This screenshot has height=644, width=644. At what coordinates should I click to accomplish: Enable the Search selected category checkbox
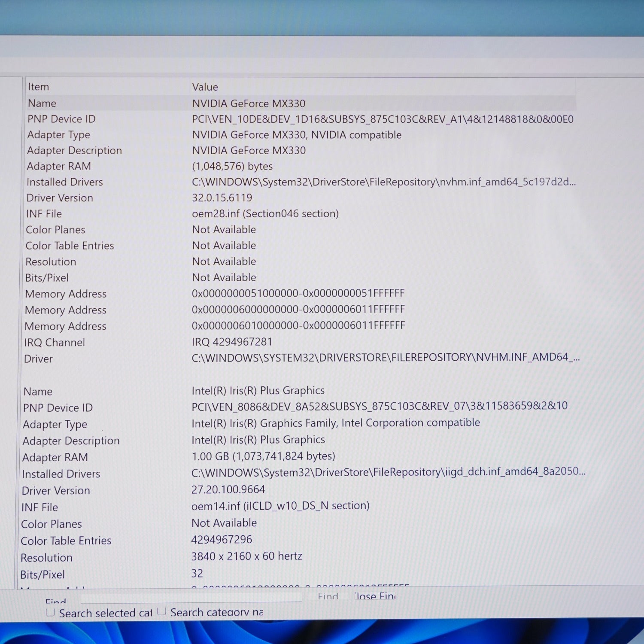click(50, 613)
